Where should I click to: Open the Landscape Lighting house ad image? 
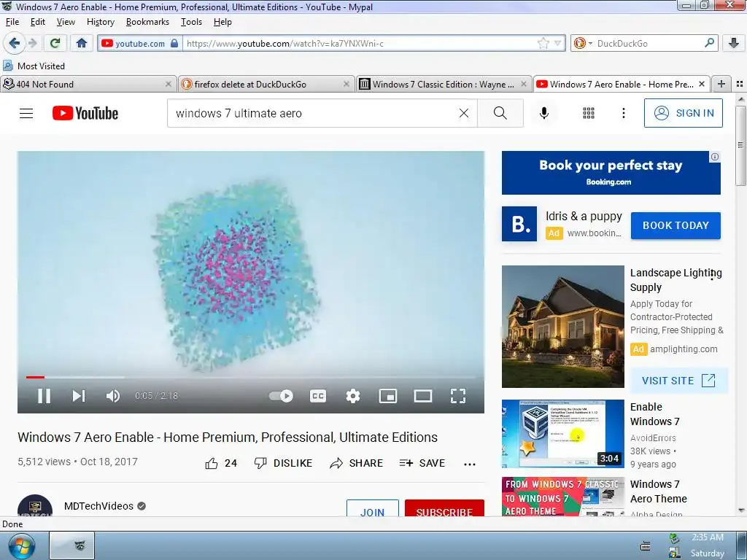[x=562, y=327]
